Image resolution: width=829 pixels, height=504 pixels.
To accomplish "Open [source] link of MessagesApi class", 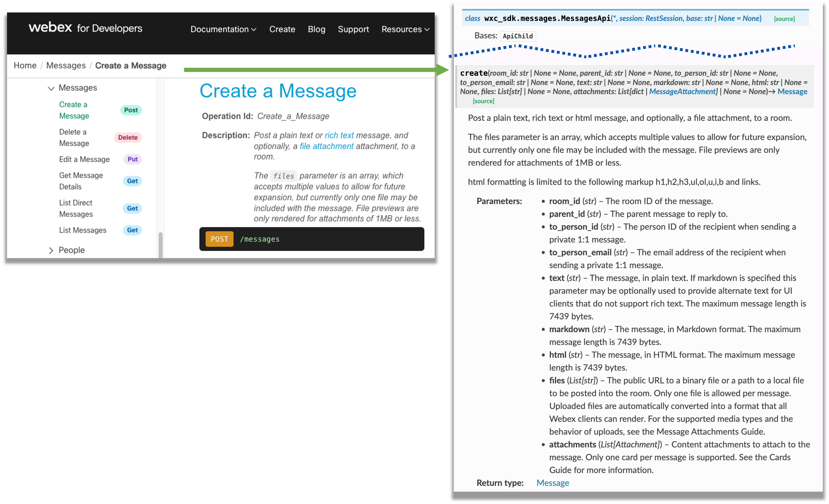I will pos(784,19).
